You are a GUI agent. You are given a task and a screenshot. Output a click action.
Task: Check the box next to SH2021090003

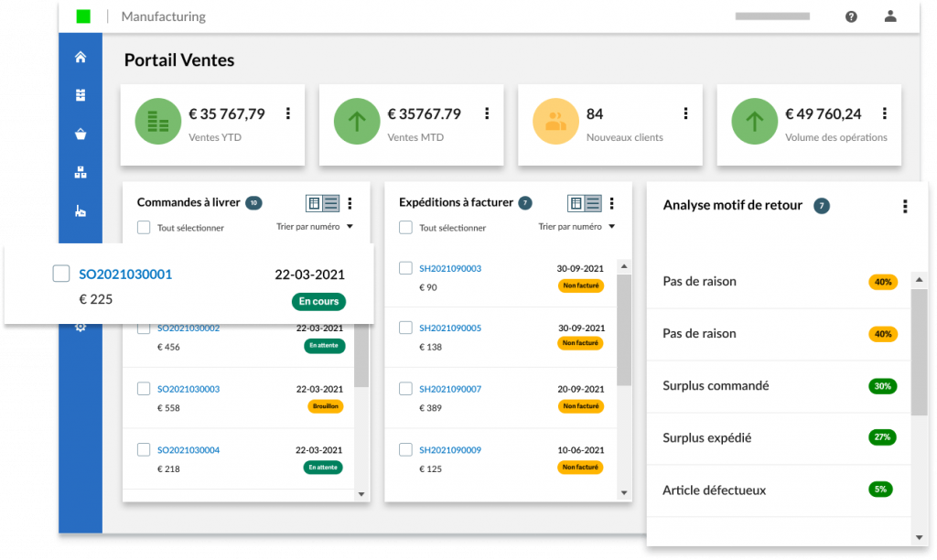pyautogui.click(x=405, y=267)
